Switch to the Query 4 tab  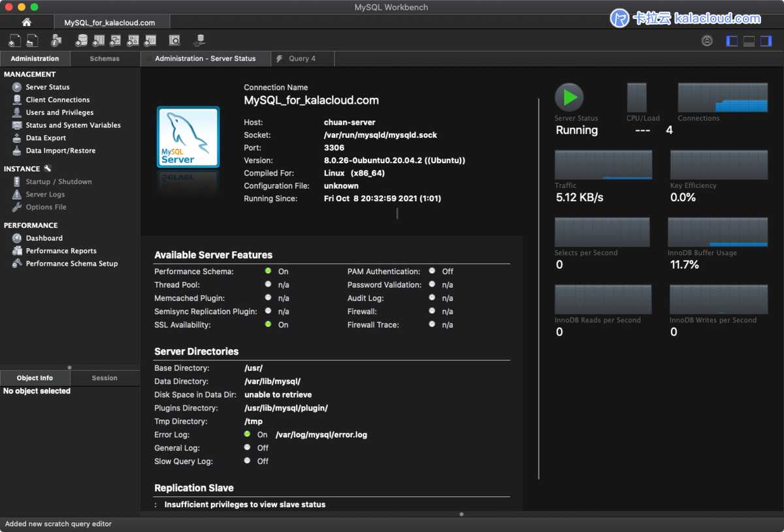(302, 59)
